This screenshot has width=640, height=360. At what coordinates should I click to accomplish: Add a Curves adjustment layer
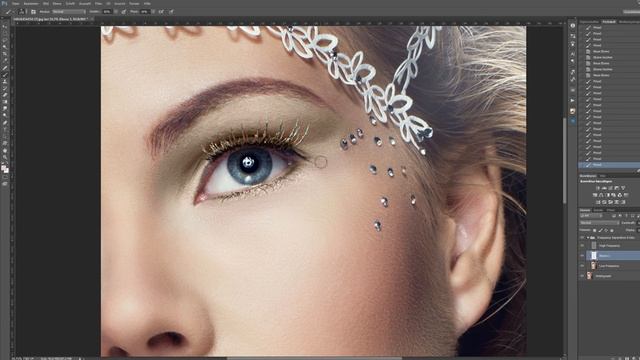coord(611,188)
